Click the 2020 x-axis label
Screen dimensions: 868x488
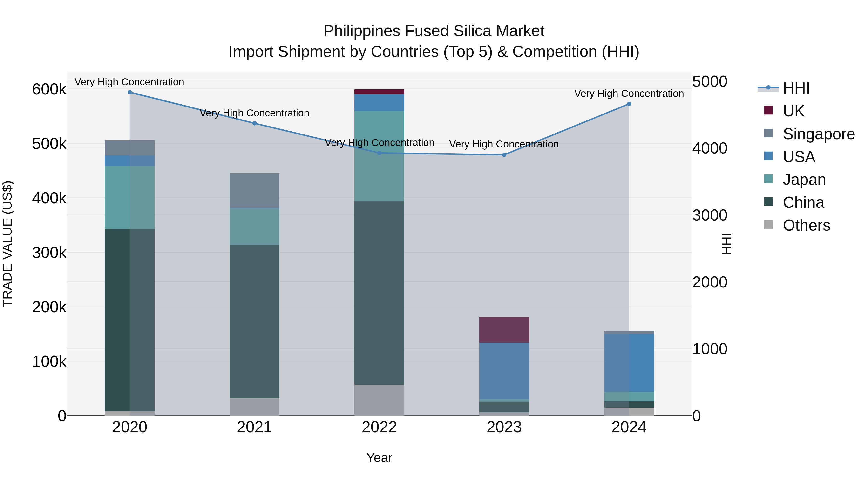[130, 427]
